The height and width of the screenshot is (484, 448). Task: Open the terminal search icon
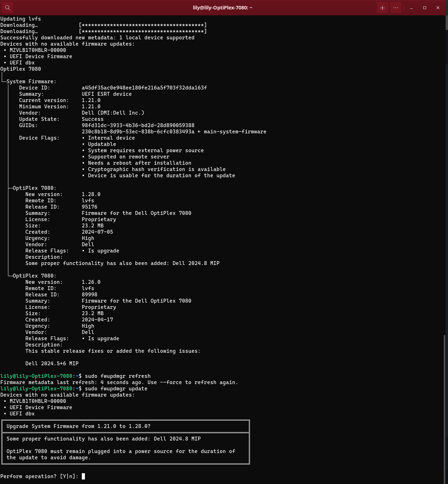[x=8, y=8]
